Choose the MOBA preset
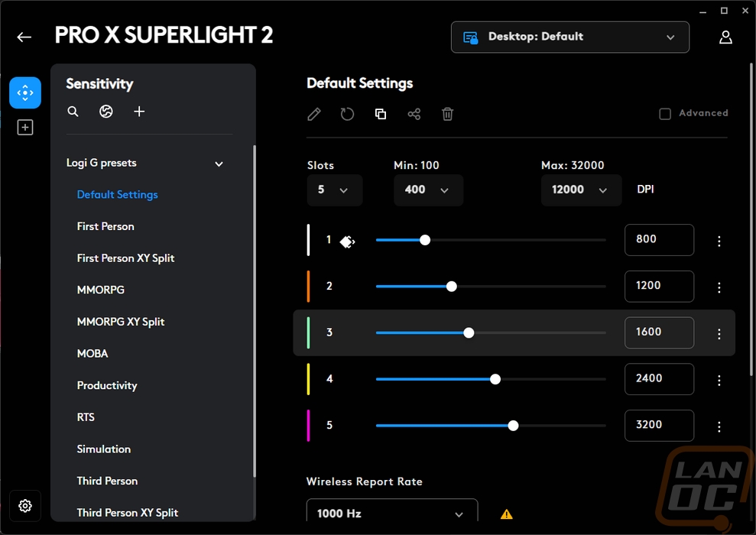Viewport: 756px width, 535px height. point(92,354)
